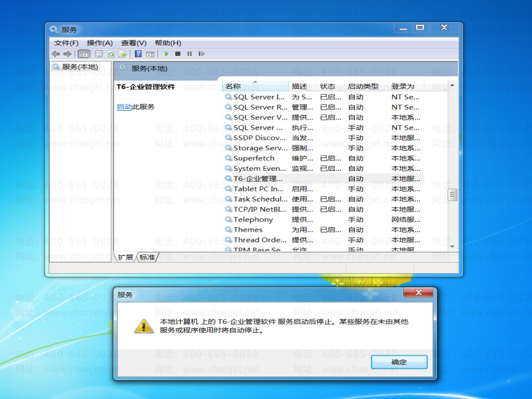
Task: Select the Thread Orde... service row
Action: tap(323, 240)
